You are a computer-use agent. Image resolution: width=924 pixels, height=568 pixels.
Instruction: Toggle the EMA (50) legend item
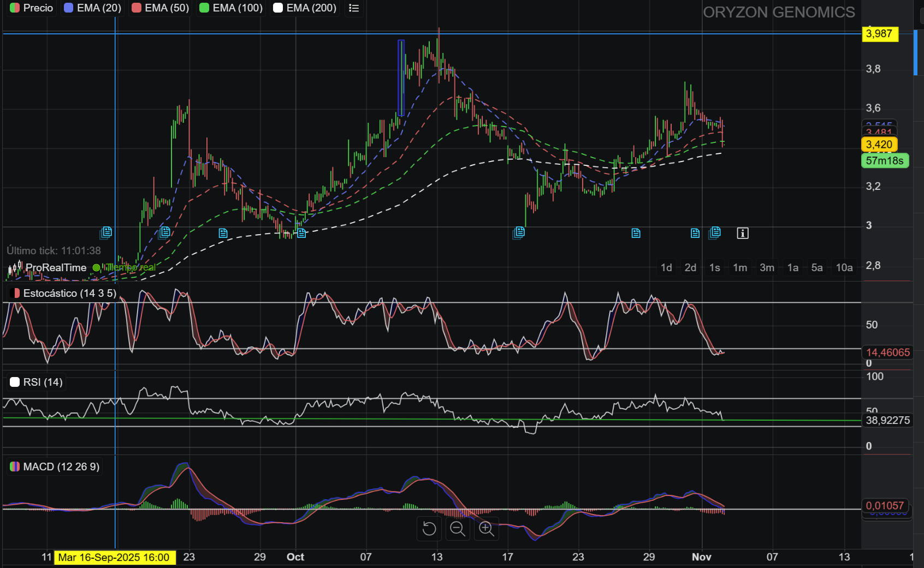click(161, 8)
